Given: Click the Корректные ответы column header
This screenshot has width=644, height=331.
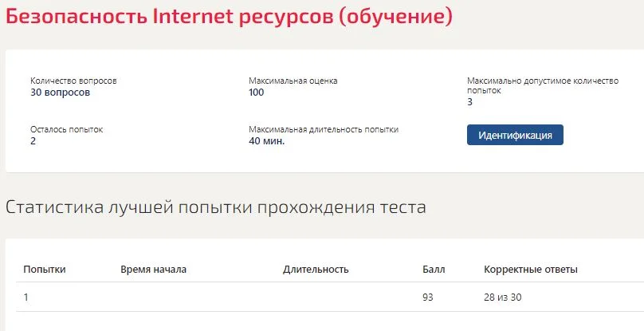Looking at the screenshot, I should coord(531,270).
